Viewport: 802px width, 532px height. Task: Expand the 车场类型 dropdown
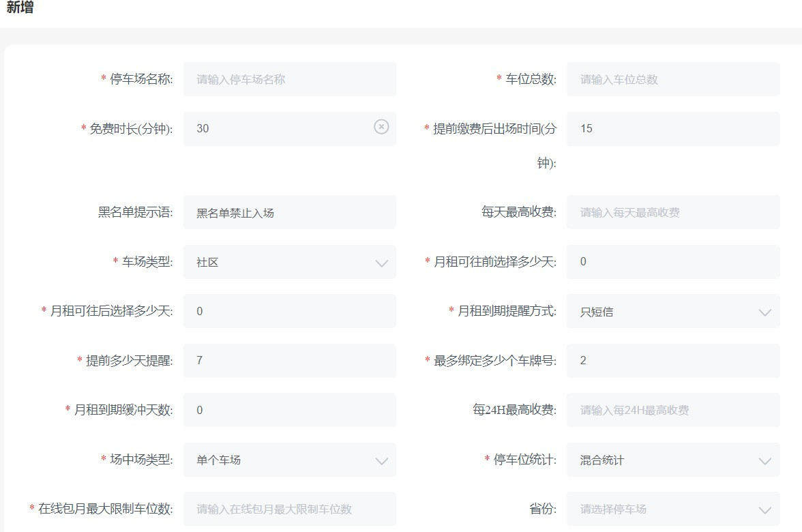click(x=381, y=263)
